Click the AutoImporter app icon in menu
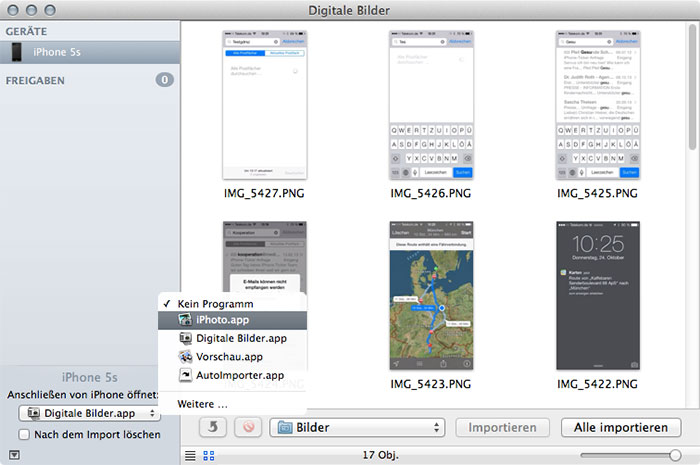Screen dimensions: 700x465 click(x=185, y=375)
